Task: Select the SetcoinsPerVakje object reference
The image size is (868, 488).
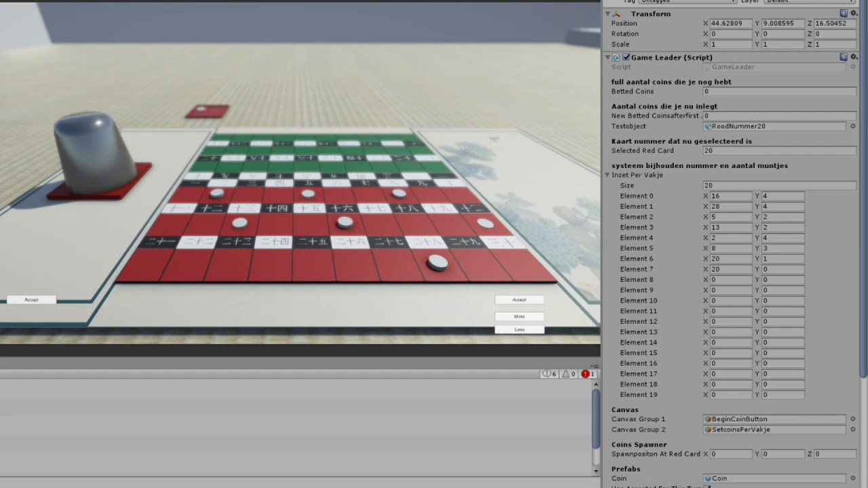Action: 774,430
